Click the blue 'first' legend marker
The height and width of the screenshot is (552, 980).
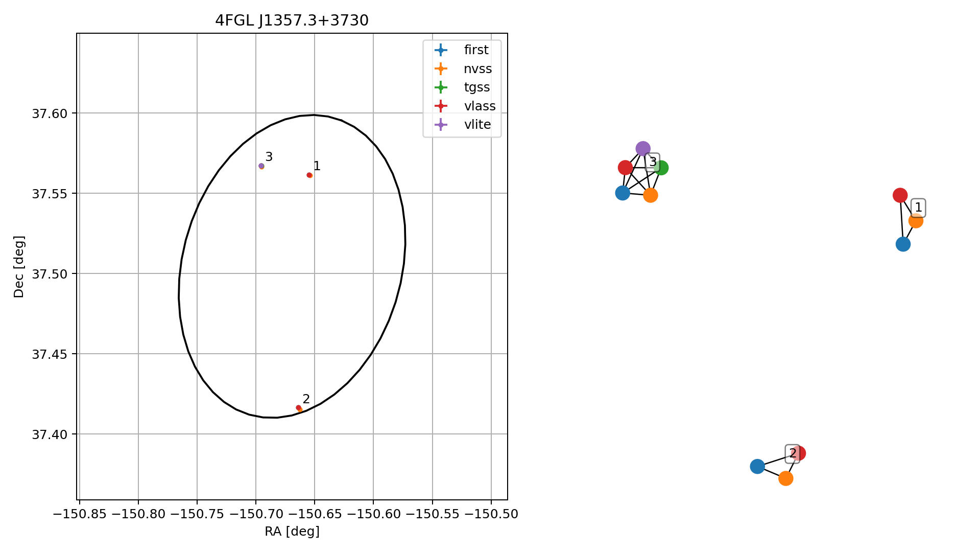pos(440,50)
